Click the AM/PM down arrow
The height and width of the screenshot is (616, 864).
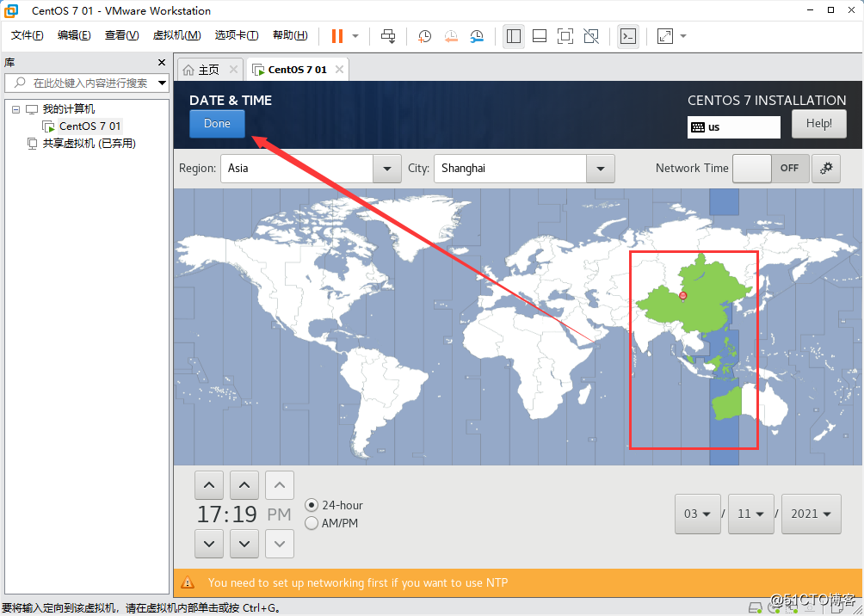pos(280,544)
